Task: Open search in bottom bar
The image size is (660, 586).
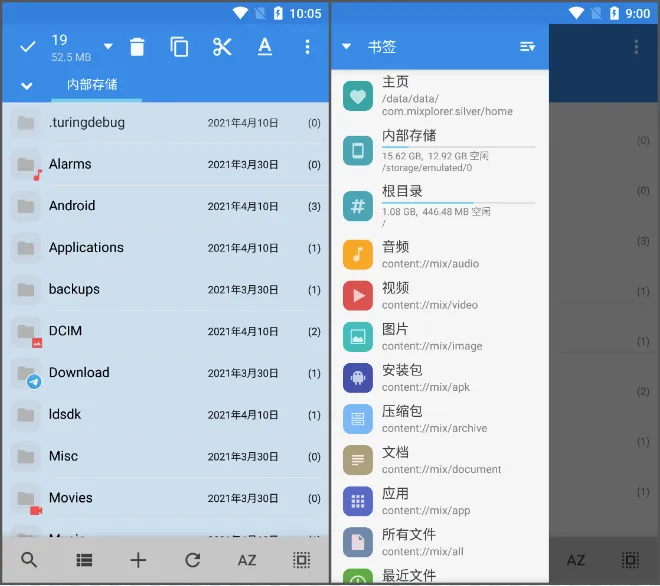Action: click(x=29, y=560)
